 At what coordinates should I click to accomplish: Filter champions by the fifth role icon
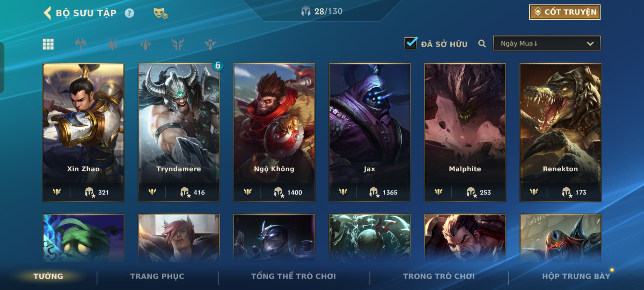[x=210, y=44]
